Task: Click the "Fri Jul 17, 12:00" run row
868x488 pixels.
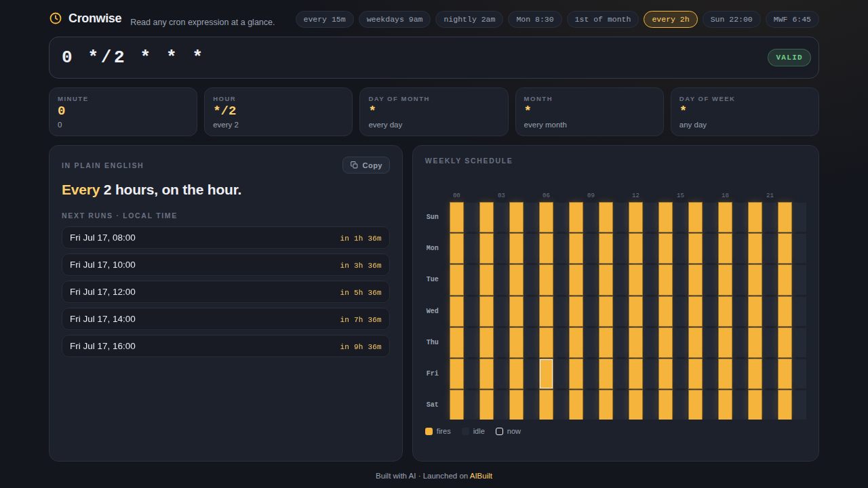Action: point(226,292)
